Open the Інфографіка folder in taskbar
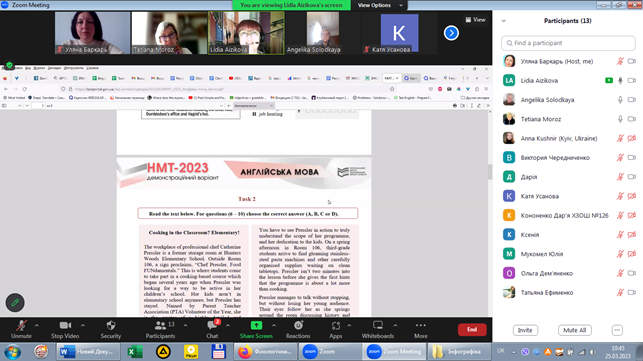 pos(459,352)
